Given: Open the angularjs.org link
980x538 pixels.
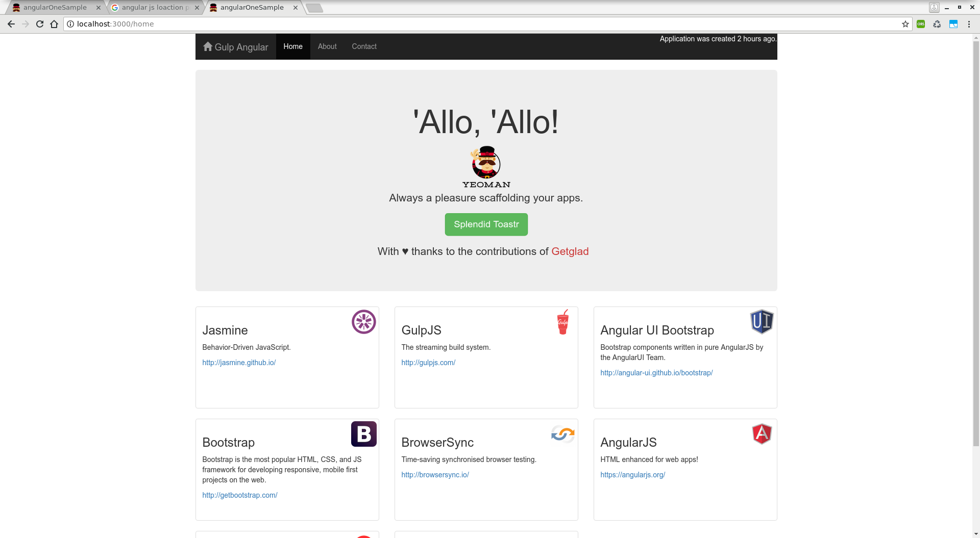Looking at the screenshot, I should [633, 475].
